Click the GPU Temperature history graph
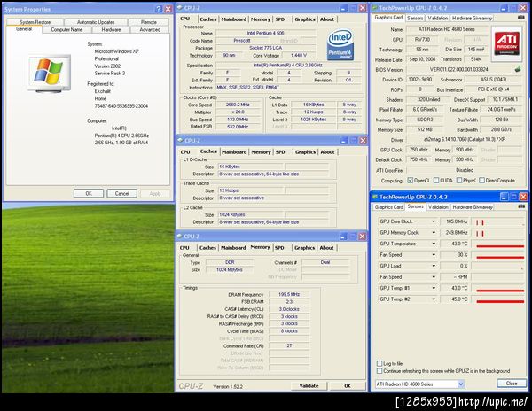 click(x=498, y=244)
